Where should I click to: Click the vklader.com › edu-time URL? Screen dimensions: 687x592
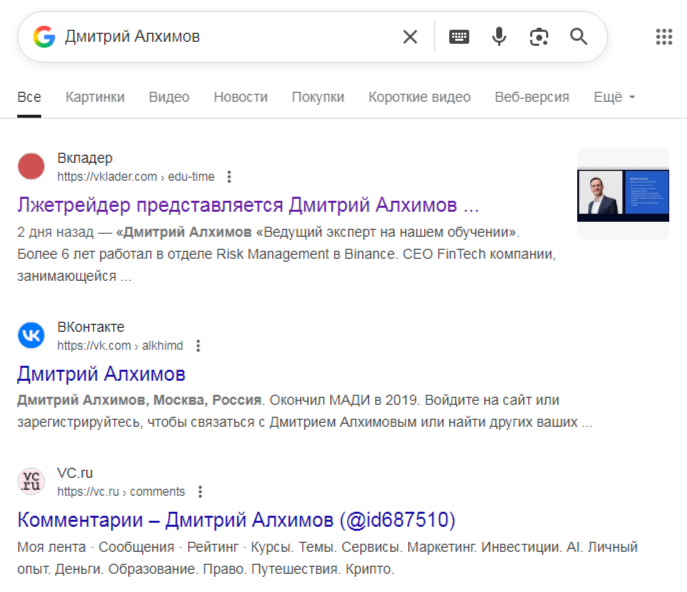136,177
